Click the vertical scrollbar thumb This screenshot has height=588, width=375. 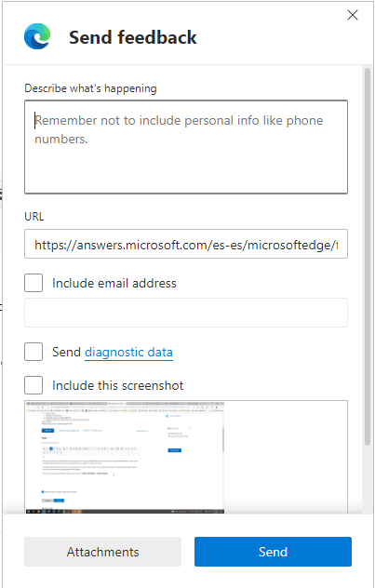368,257
